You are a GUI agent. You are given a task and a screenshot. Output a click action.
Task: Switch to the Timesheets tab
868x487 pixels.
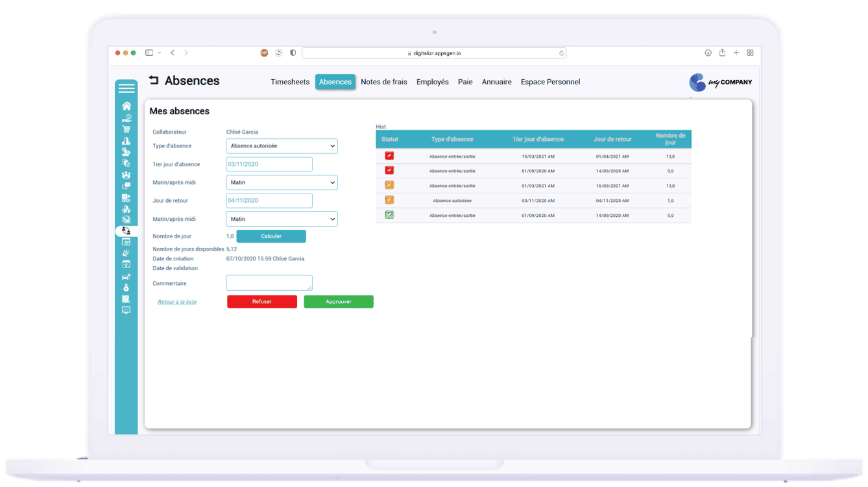point(290,82)
